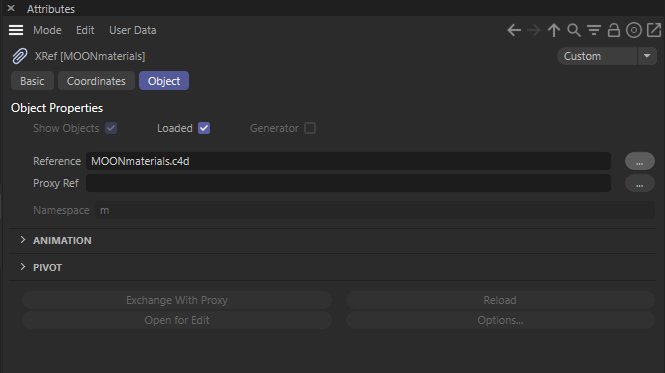Screen dimensions: 665x373
Task: Click the Reload button
Action: (500, 300)
